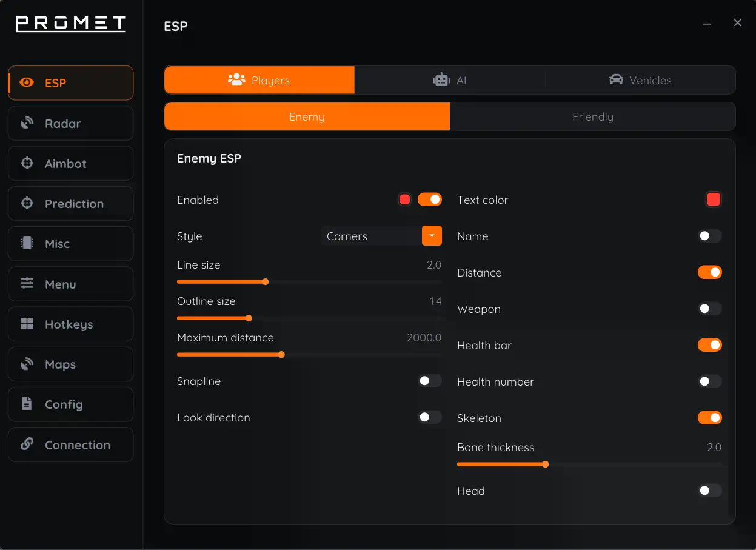Switch to the Vehicles tab

point(640,80)
